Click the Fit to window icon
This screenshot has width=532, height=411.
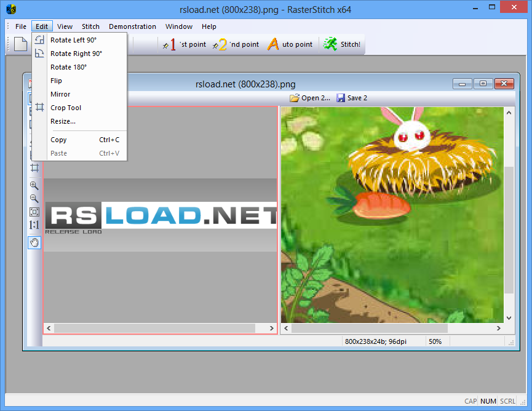coord(34,212)
